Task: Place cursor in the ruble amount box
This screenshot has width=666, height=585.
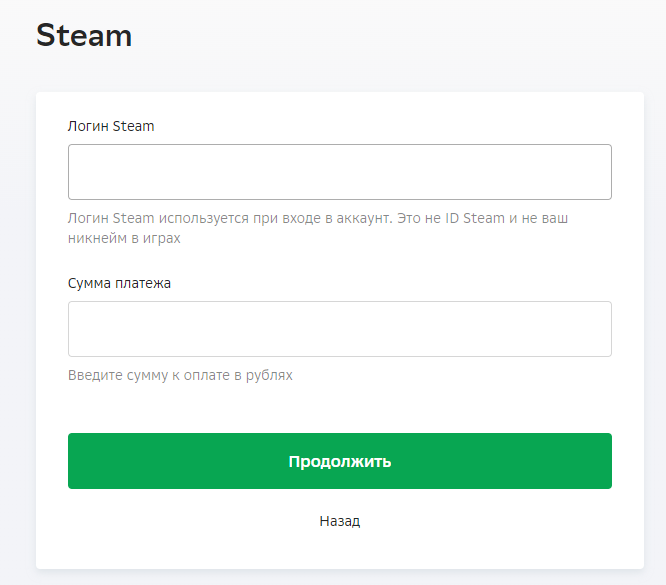Action: tap(340, 329)
